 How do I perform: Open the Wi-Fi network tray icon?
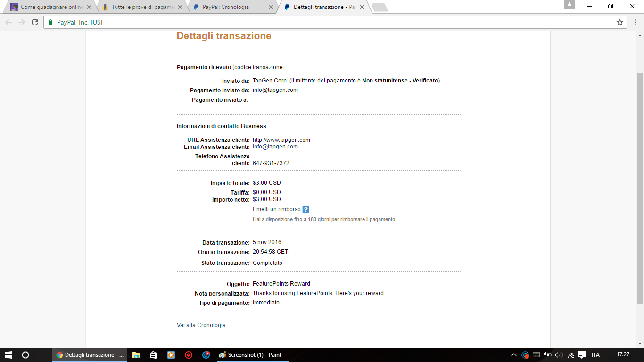click(x=571, y=355)
